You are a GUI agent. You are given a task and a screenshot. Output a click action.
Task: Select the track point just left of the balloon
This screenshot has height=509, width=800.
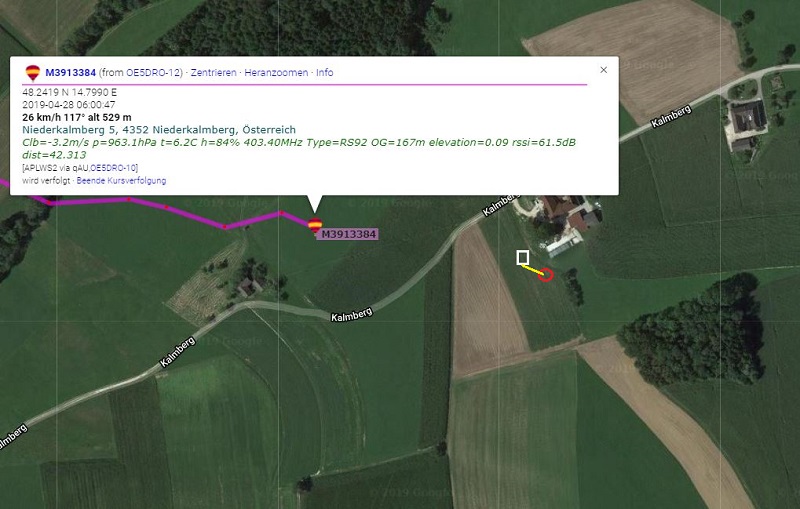(280, 212)
